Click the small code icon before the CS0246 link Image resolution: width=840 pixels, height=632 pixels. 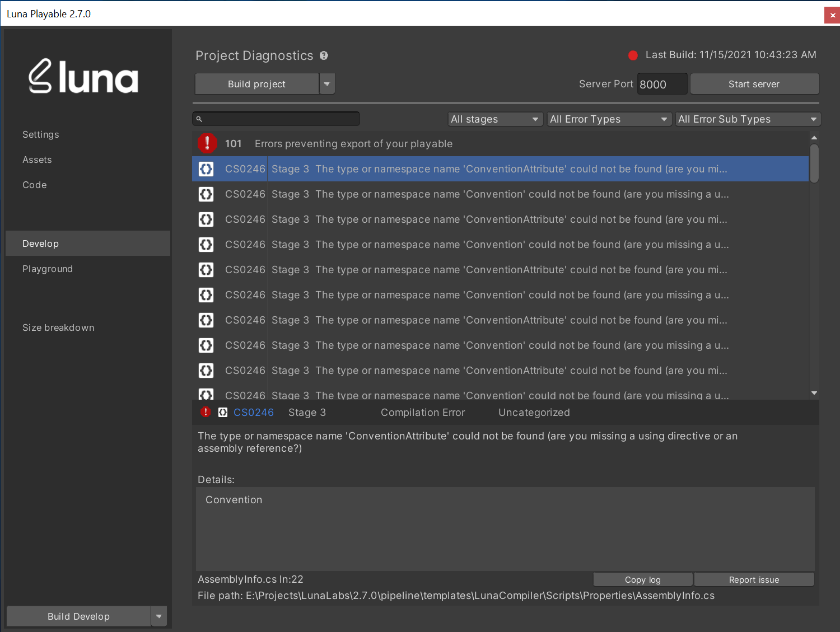coord(223,413)
